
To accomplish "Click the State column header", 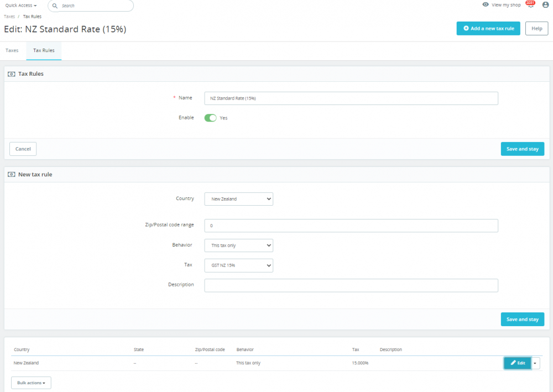I will [x=139, y=349].
